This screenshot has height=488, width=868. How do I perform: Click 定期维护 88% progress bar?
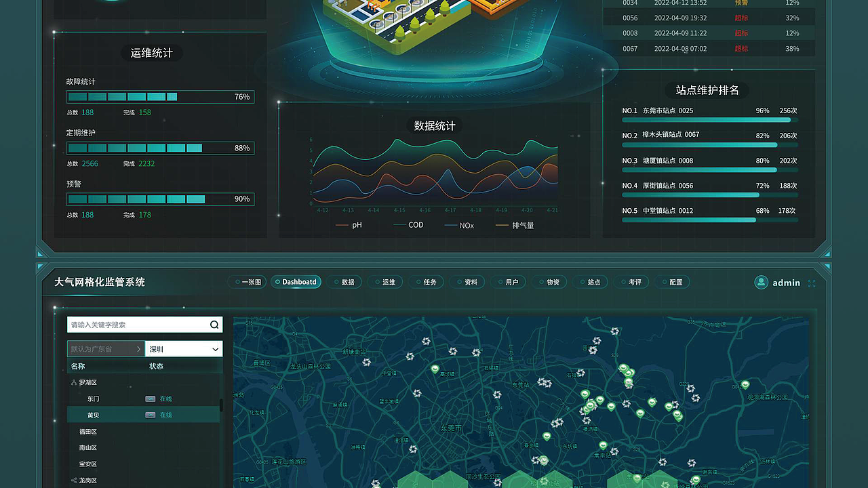point(161,148)
